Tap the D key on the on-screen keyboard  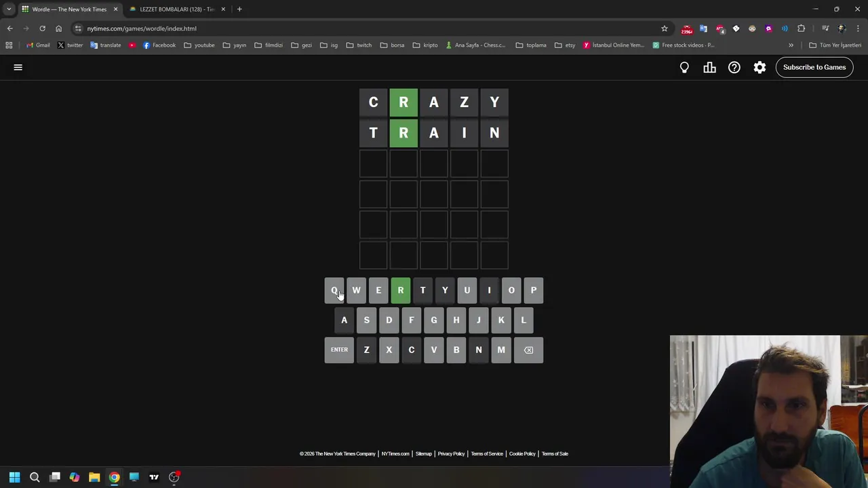click(x=389, y=320)
